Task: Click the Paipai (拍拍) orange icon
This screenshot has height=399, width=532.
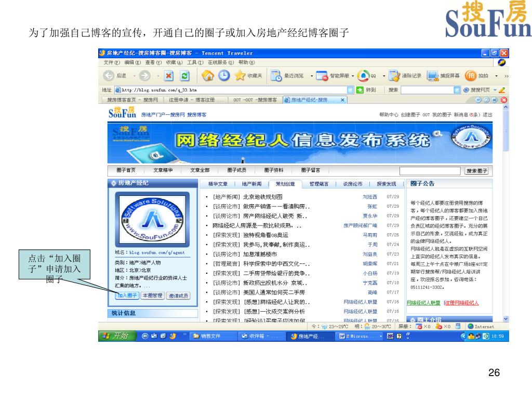Action: coord(471,76)
